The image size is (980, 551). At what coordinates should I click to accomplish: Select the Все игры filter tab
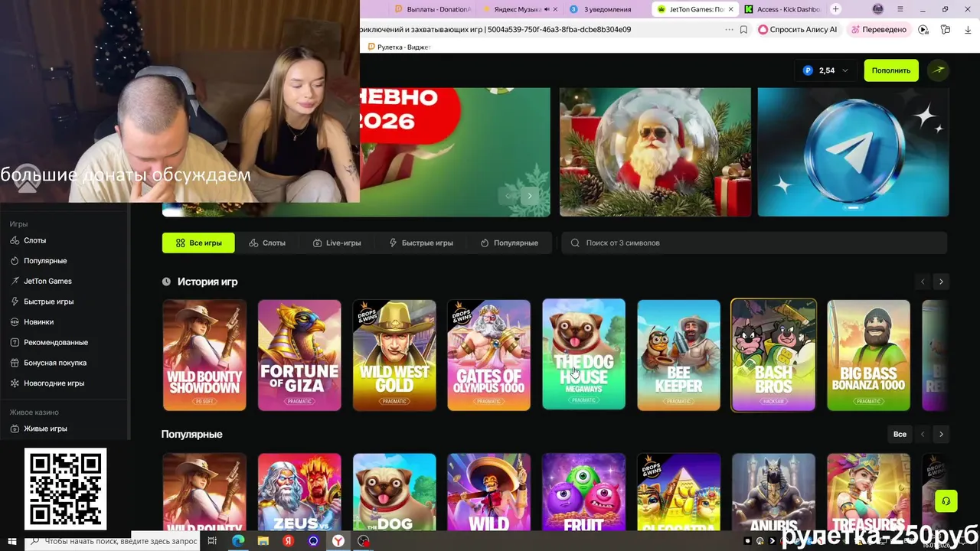click(198, 243)
